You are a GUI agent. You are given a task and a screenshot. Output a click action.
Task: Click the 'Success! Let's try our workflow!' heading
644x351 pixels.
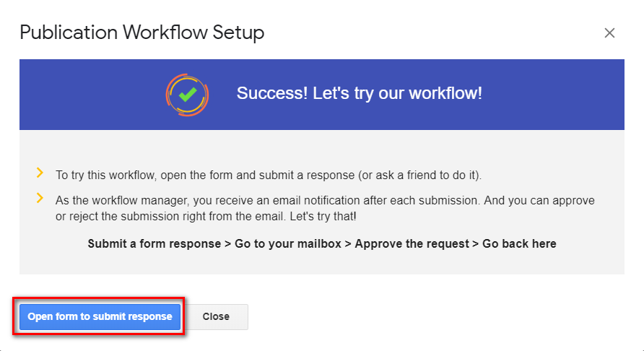pyautogui.click(x=360, y=93)
